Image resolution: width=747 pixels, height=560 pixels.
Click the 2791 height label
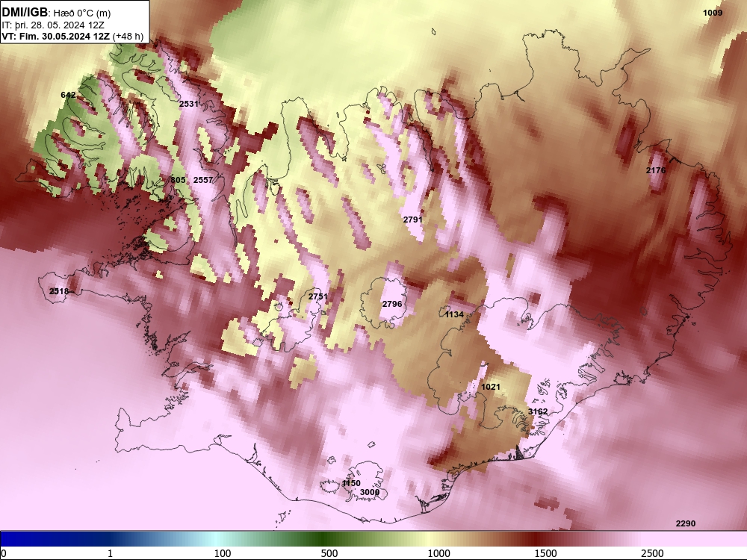click(412, 220)
